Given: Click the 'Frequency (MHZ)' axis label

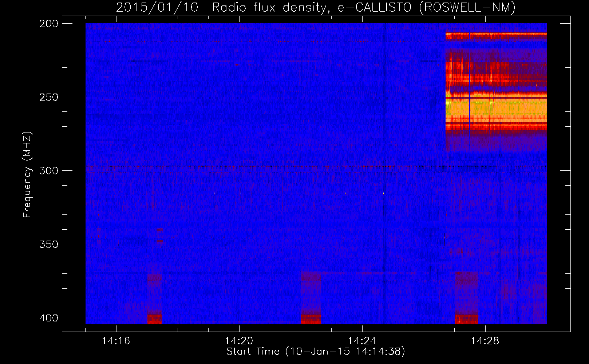Looking at the screenshot, I should (x=27, y=174).
